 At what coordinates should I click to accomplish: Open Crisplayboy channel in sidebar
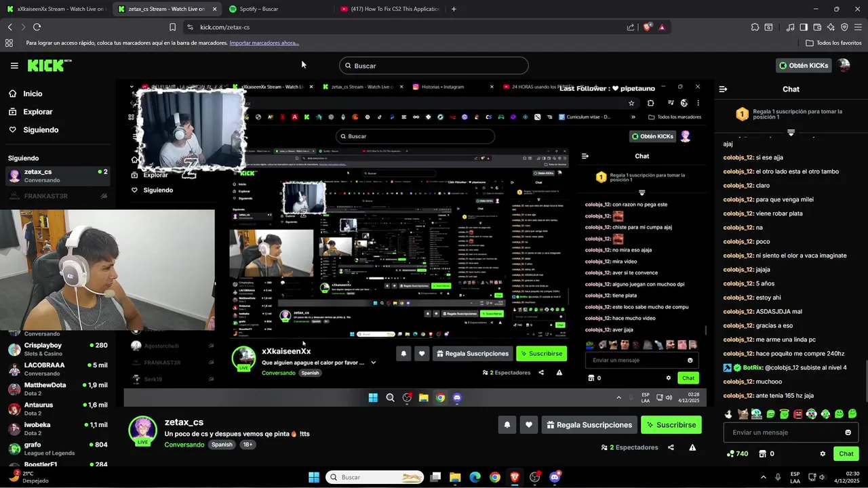coord(58,349)
